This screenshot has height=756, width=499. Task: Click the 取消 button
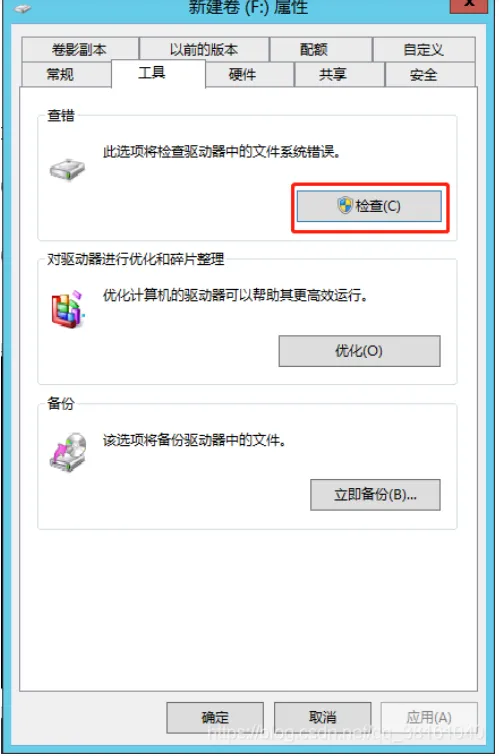(x=323, y=717)
